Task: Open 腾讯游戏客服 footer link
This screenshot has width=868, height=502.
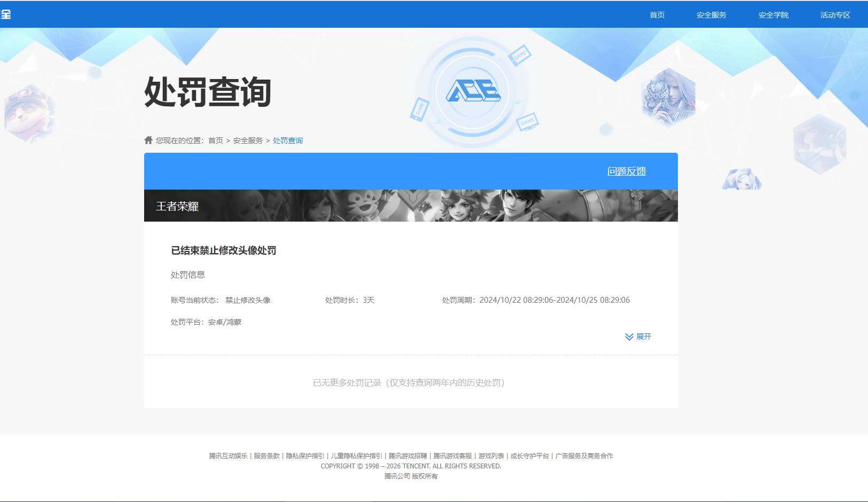Action: pos(453,456)
